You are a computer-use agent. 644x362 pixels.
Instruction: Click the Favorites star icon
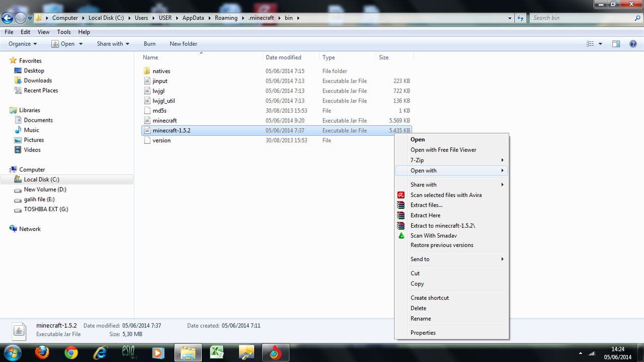13,61
